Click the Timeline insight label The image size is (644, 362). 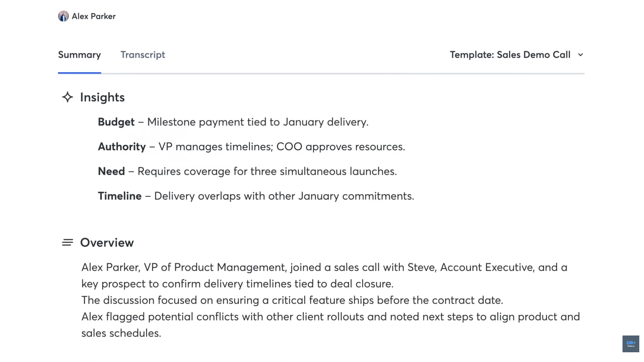click(120, 196)
